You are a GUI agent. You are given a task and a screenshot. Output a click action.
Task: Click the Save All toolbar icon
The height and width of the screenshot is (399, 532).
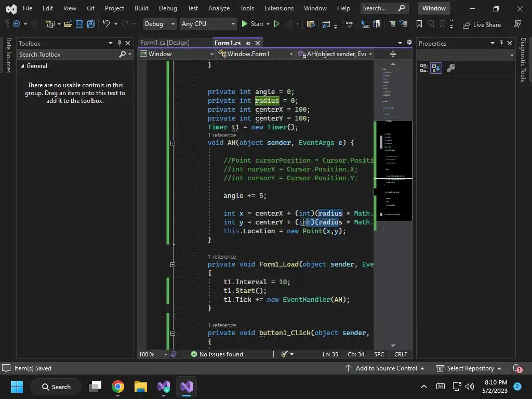pyautogui.click(x=90, y=24)
